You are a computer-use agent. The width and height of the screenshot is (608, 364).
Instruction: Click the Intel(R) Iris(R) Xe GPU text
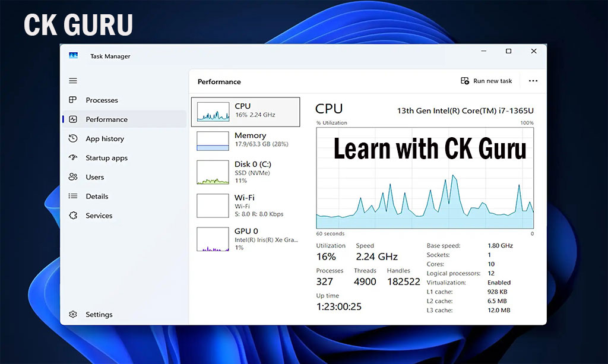click(x=267, y=240)
